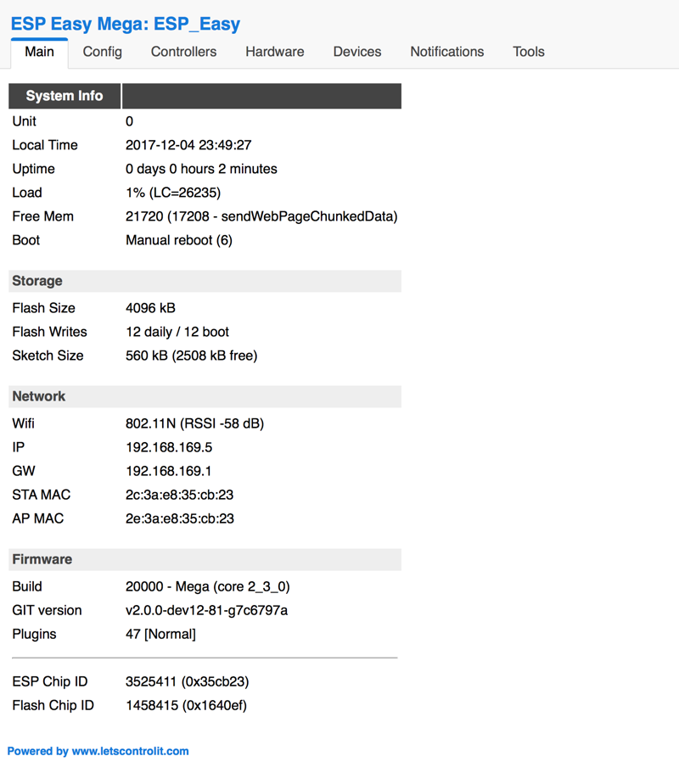This screenshot has height=784, width=679.
Task: Go to the Devices tab
Action: (x=356, y=52)
